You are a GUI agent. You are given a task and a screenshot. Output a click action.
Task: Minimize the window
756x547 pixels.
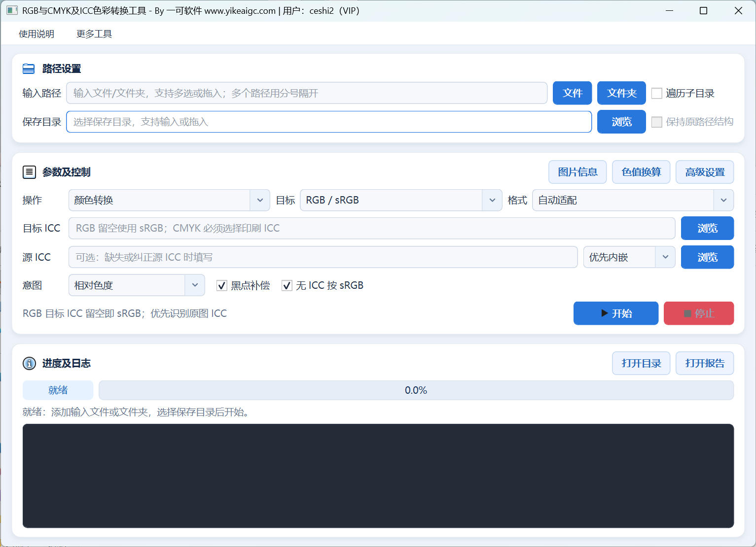coord(669,10)
